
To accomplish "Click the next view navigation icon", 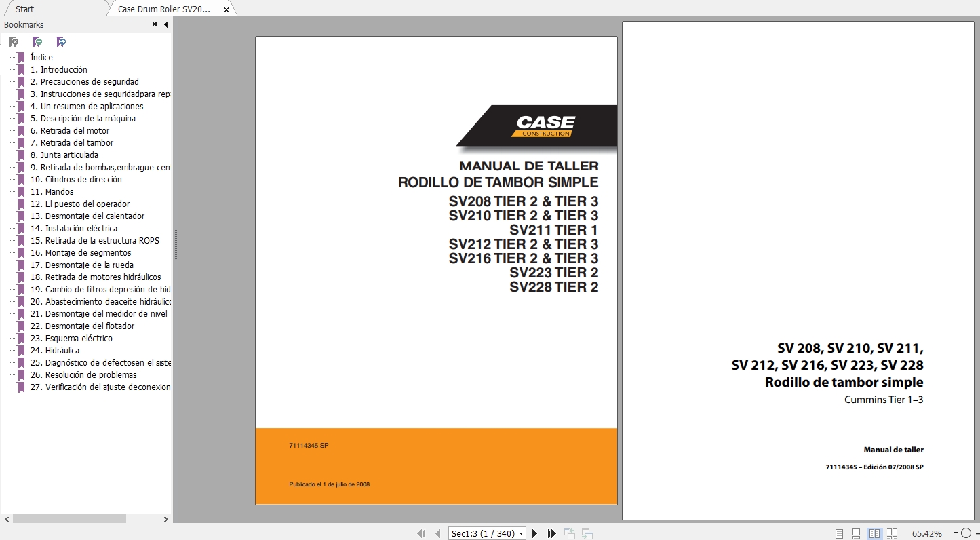I will pyautogui.click(x=587, y=534).
